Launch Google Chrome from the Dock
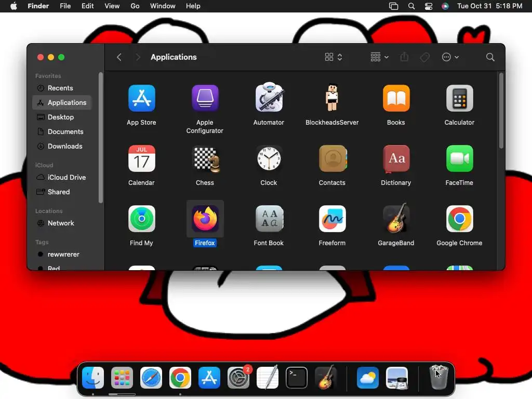Viewport: 532px width, 399px height. click(x=180, y=378)
